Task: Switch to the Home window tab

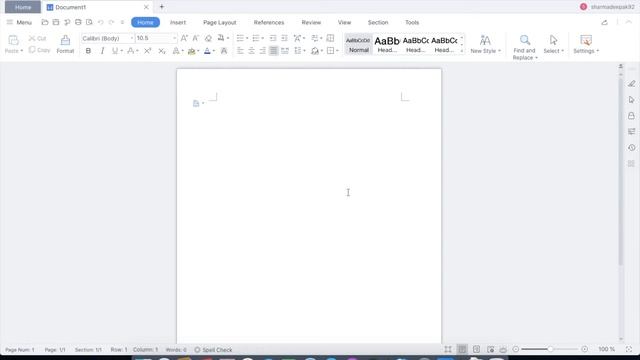Action: click(23, 7)
